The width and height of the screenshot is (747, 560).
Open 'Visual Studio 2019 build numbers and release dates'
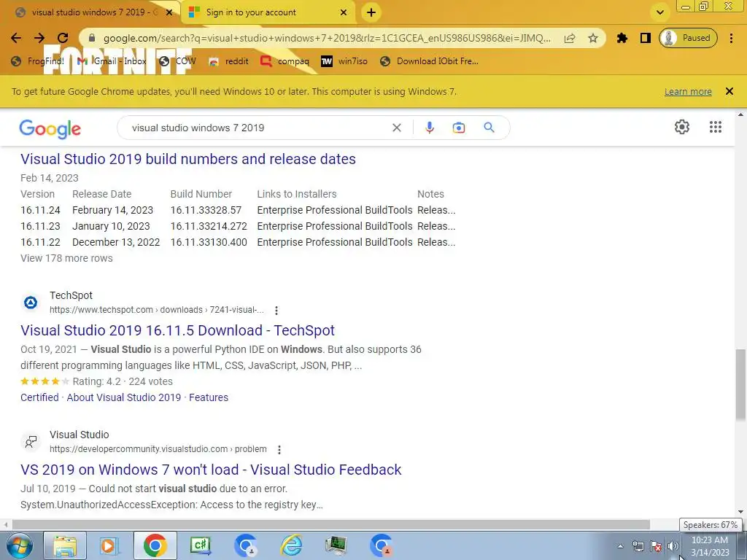pyautogui.click(x=188, y=159)
